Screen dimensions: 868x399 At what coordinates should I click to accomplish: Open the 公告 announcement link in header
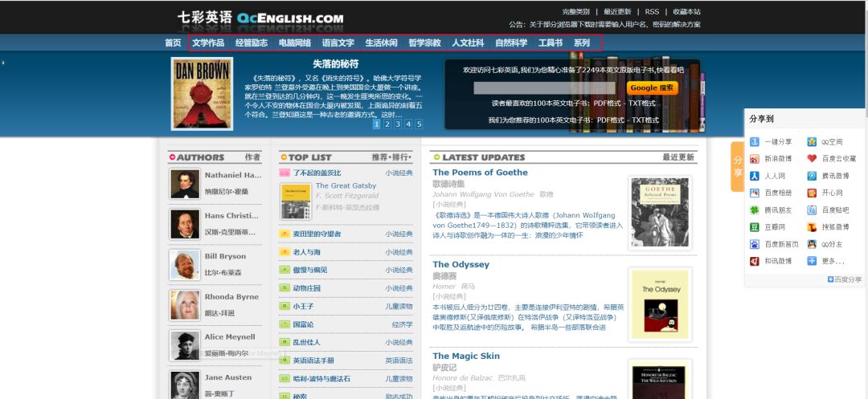pyautogui.click(x=604, y=24)
